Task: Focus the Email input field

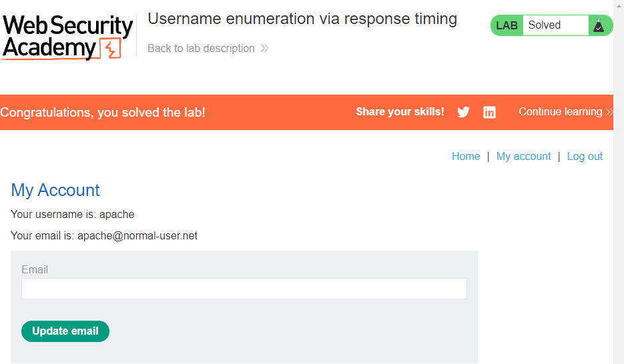Action: tap(244, 289)
